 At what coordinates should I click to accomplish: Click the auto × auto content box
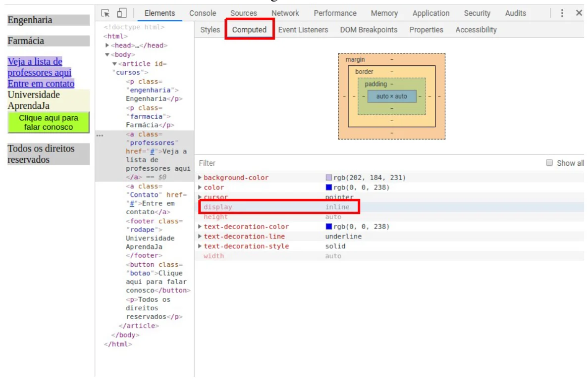391,96
